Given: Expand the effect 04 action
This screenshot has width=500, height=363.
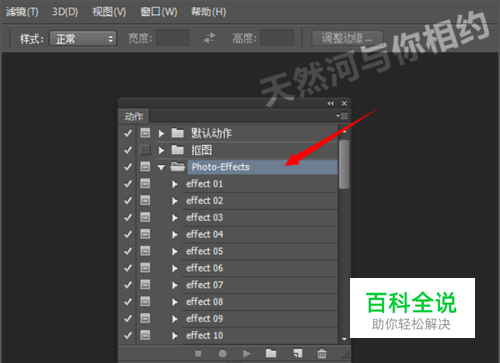Looking at the screenshot, I should (x=175, y=235).
